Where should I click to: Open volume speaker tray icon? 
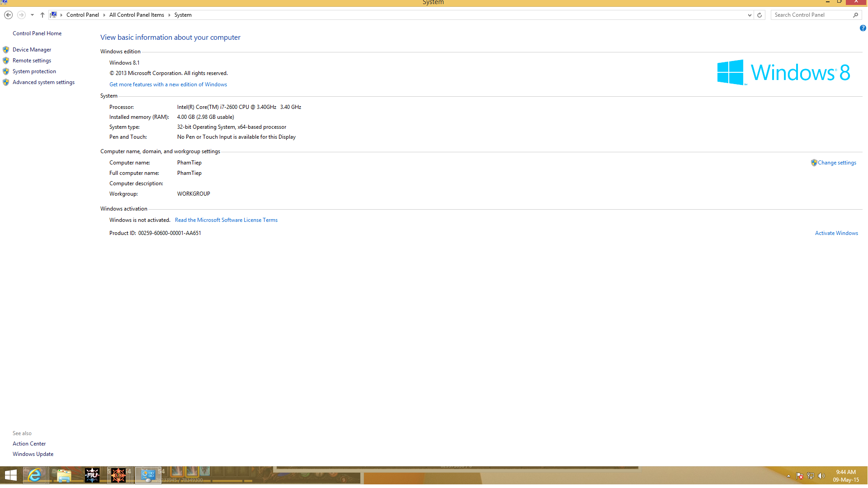[x=821, y=476]
